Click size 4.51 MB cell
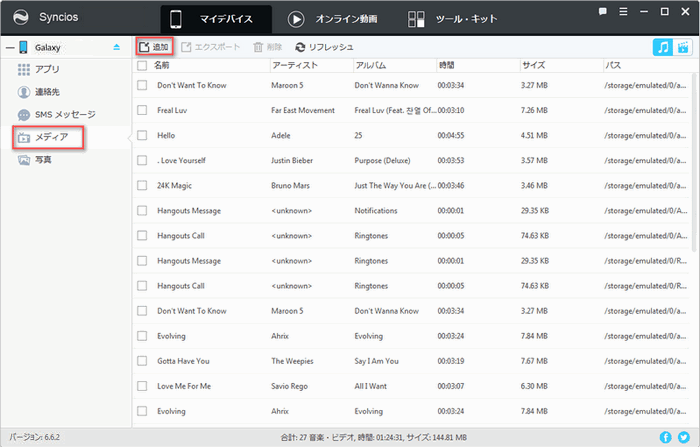Image resolution: width=700 pixels, height=447 pixels. coord(534,135)
